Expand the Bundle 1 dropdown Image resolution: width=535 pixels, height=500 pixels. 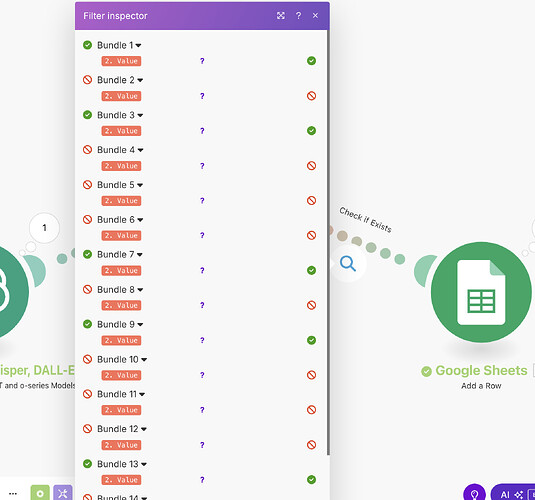[x=119, y=45]
